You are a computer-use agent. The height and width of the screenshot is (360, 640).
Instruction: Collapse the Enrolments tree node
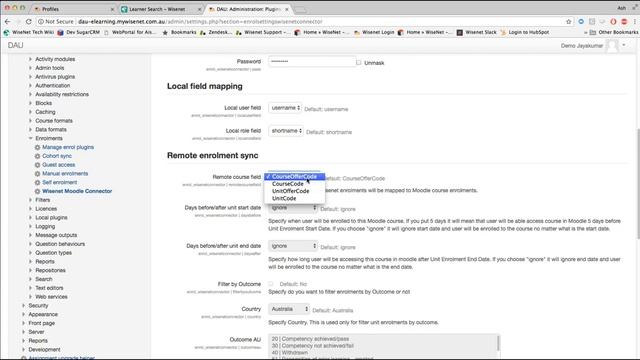pos(31,138)
